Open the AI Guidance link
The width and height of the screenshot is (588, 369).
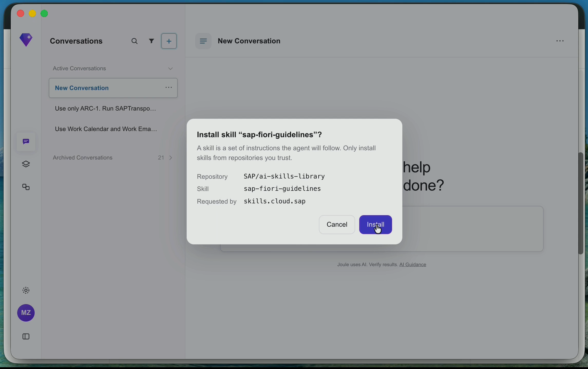413,265
